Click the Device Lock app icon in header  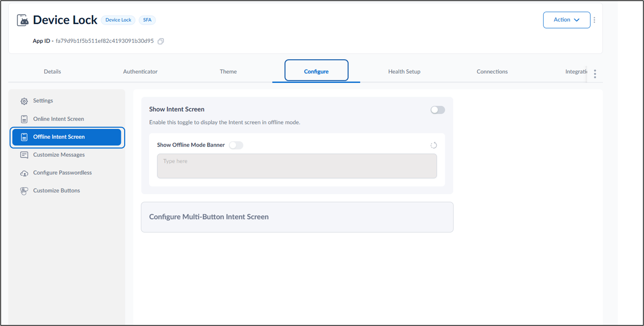click(x=23, y=20)
